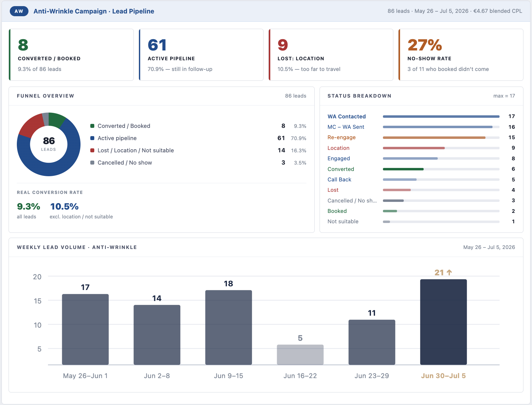Click the Jun 30–Jul 5 dark bar
The image size is (532, 405).
tap(444, 322)
